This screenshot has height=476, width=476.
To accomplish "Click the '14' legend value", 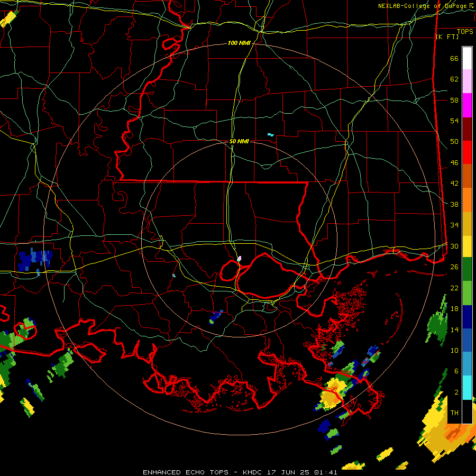I will [x=454, y=329].
